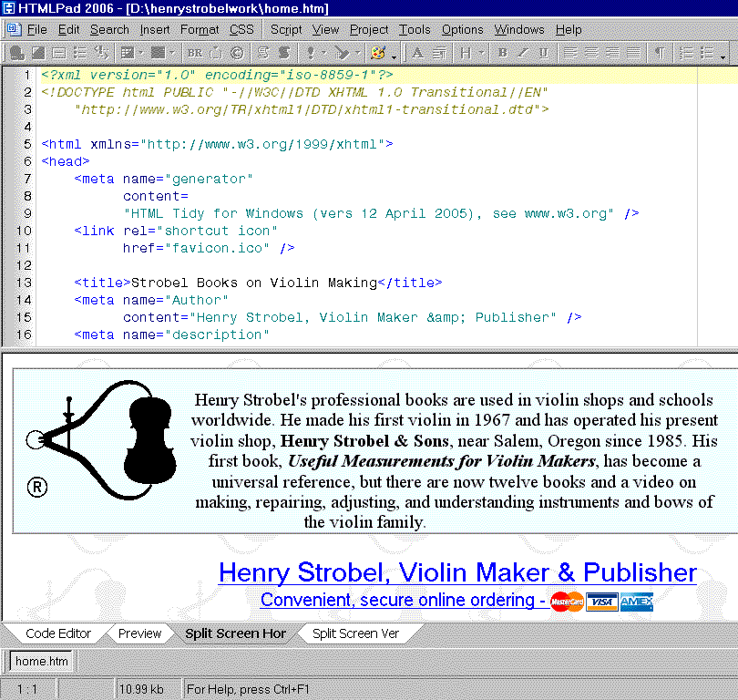Screen dimensions: 738x700
Task: Select the Split Screen Ver tab
Action: 355,633
